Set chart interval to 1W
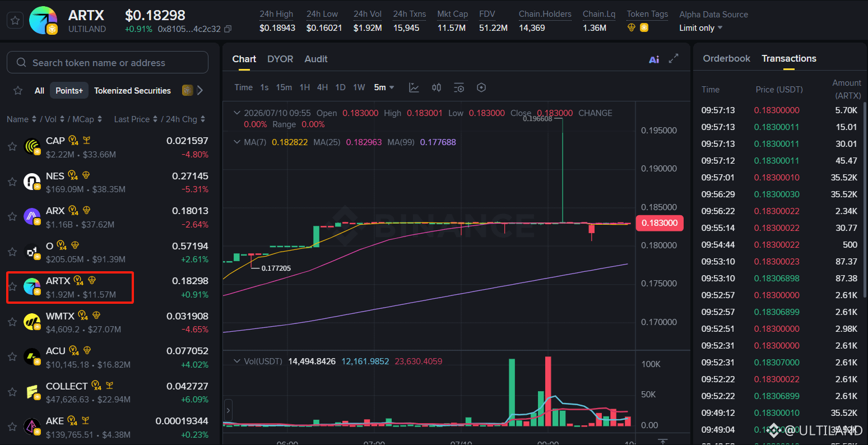This screenshot has width=868, height=445. (359, 87)
